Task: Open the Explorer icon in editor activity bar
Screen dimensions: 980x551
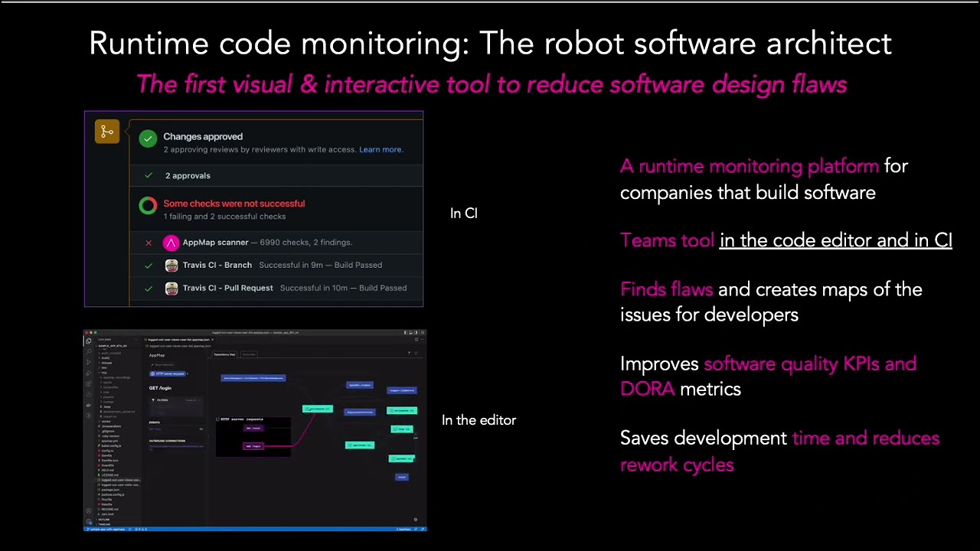Action: [88, 341]
